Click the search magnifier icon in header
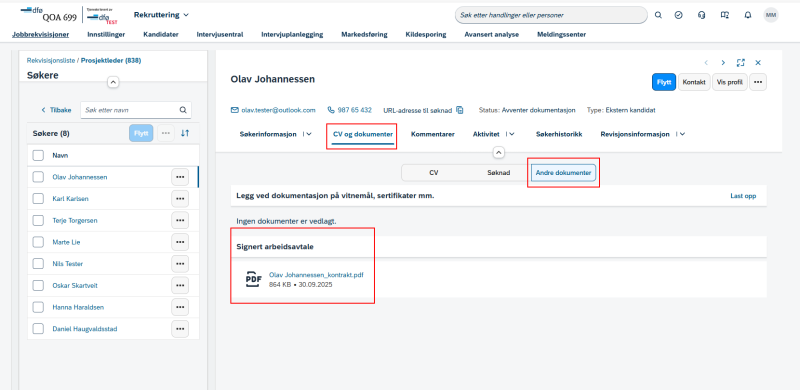 click(658, 15)
